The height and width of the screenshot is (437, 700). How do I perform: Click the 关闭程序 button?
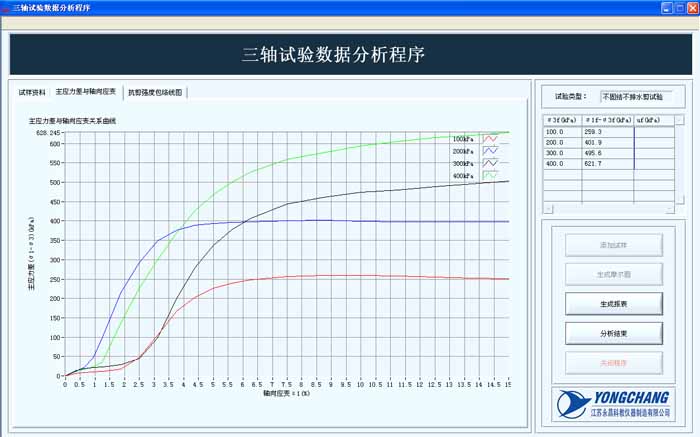click(615, 361)
